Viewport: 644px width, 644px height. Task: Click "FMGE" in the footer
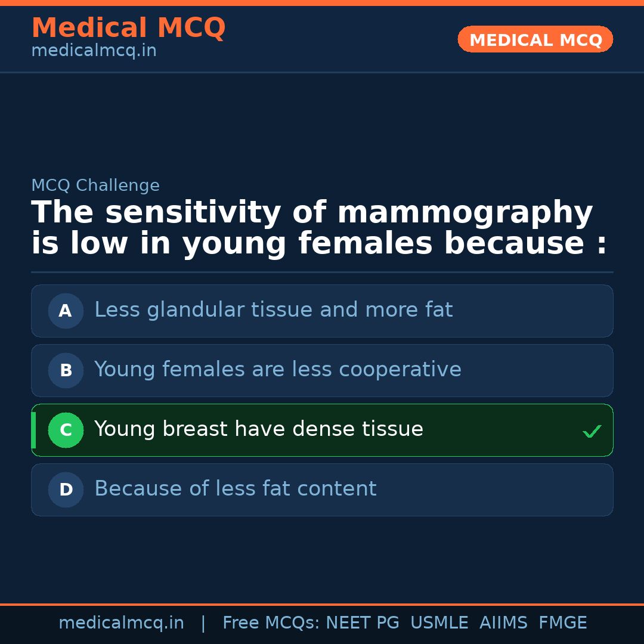click(x=562, y=623)
